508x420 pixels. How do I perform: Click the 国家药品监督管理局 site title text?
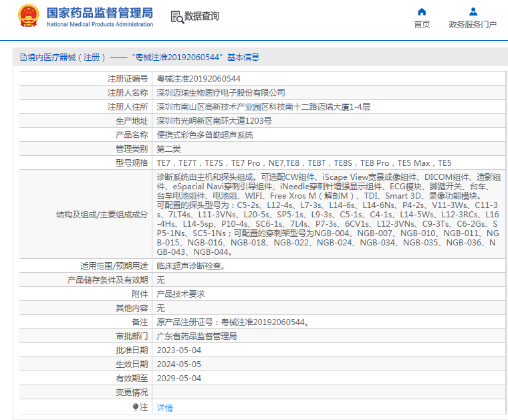[100, 13]
